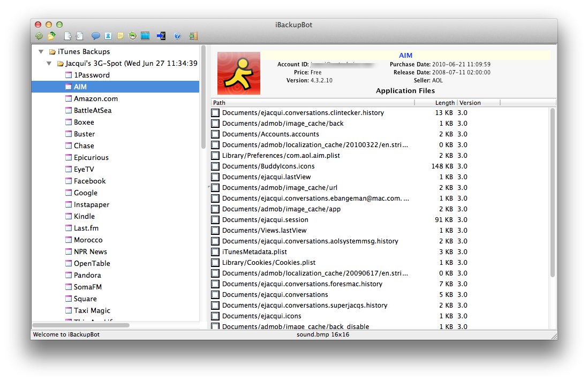
Task: Select the highlighted AIM tree item
Action: (116, 87)
